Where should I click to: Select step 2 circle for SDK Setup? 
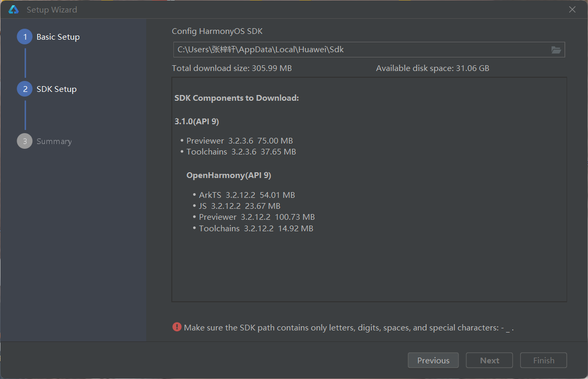pyautogui.click(x=25, y=89)
